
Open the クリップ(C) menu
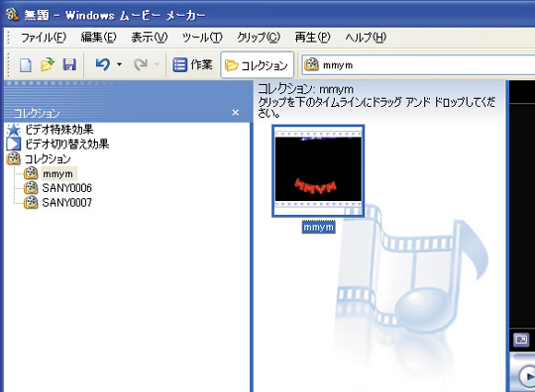point(259,38)
